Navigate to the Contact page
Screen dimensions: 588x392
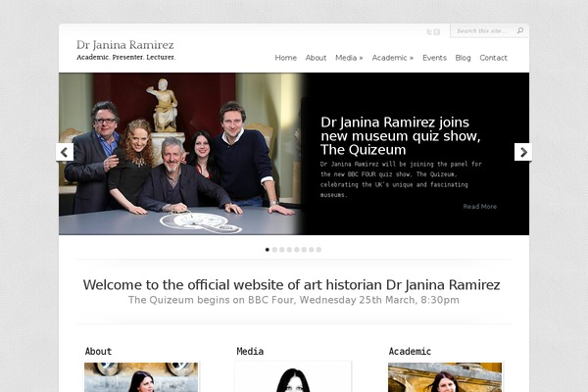[x=493, y=58]
